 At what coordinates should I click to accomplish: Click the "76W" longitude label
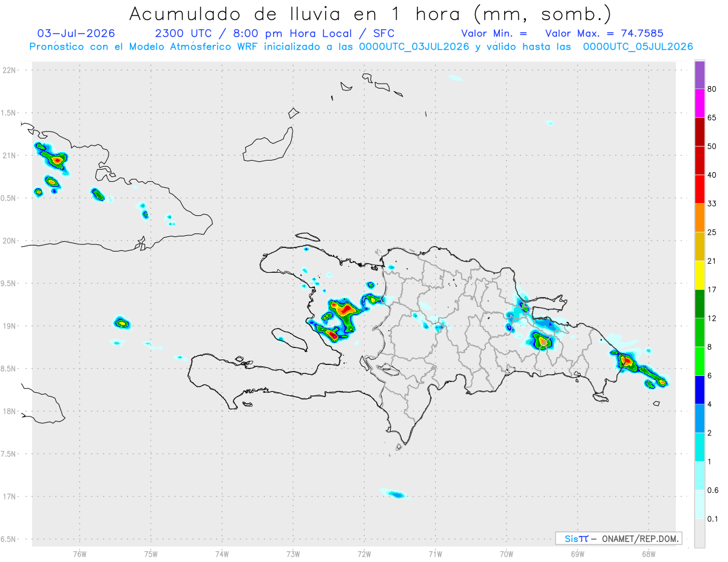tap(79, 554)
